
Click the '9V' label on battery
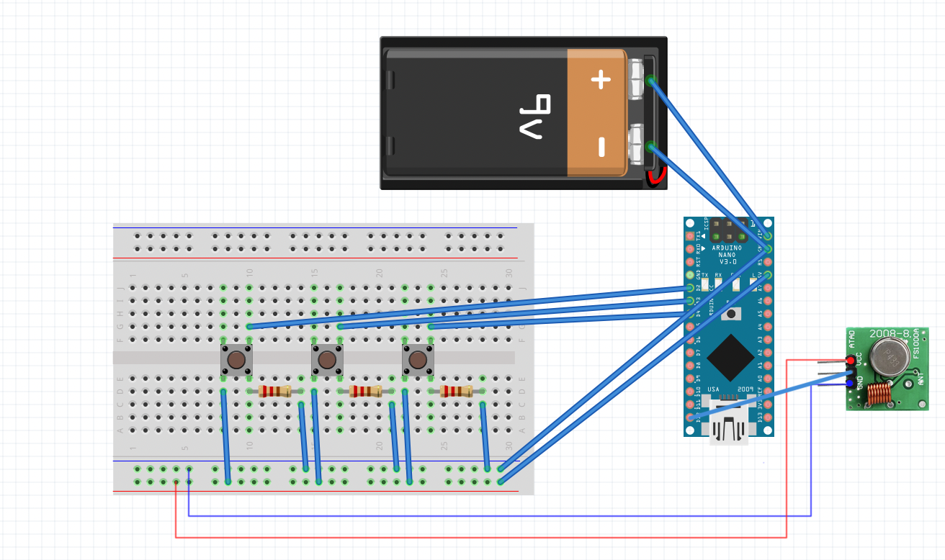536,115
